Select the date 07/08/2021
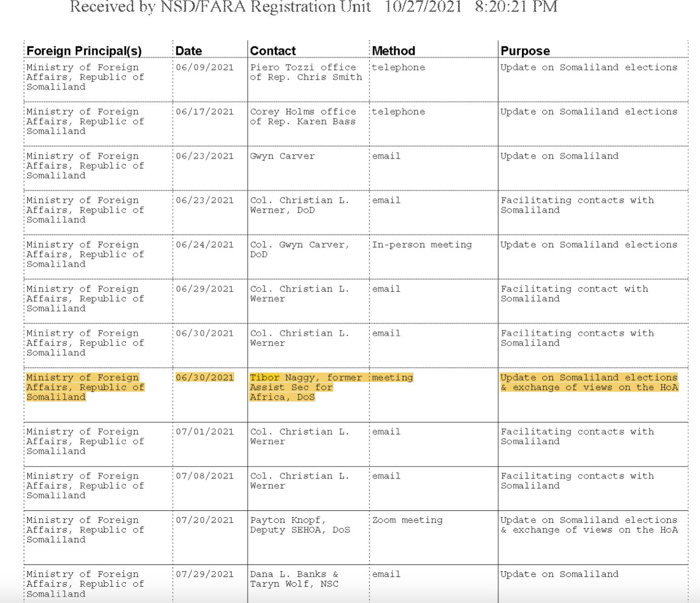The image size is (700, 603). [x=205, y=476]
